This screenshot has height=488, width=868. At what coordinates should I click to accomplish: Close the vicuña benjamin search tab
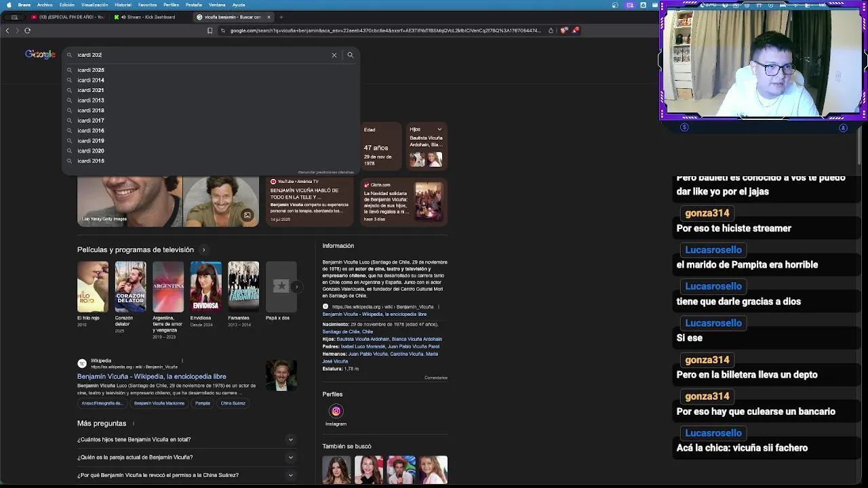(269, 17)
